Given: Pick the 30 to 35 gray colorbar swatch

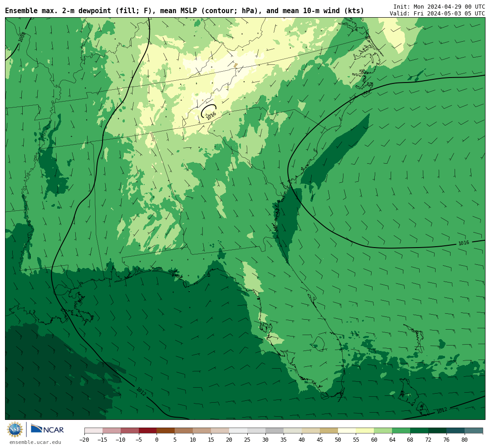Looking at the screenshot, I should coord(274,431).
